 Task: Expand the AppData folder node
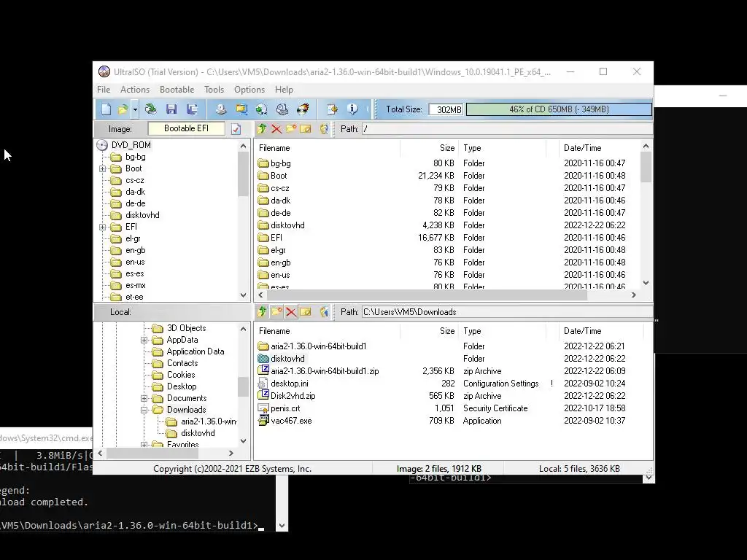(144, 340)
